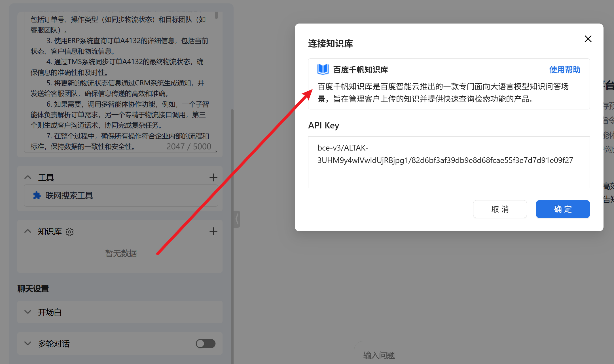Screen dimensions: 614x364
Task: Confirm with the 确定 button
Action: click(562, 209)
